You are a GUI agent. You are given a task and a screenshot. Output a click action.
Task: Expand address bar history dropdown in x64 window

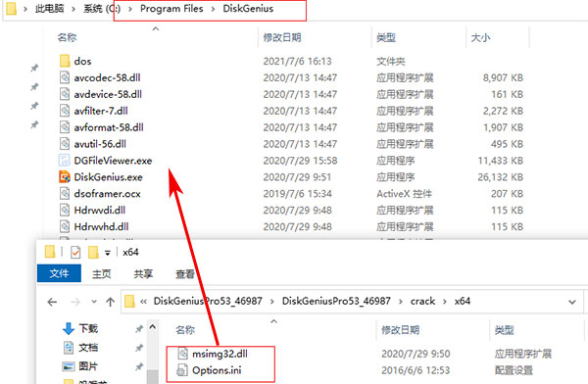pos(572,302)
